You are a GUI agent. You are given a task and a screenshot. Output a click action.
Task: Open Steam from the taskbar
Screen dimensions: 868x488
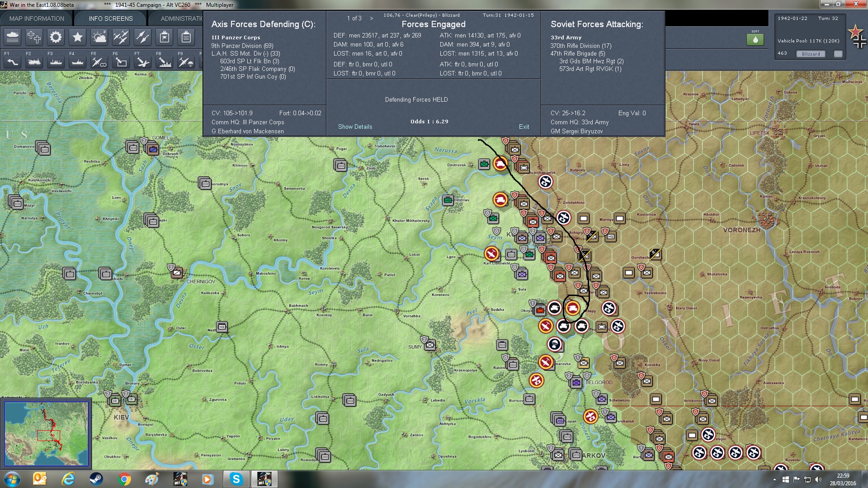96,479
